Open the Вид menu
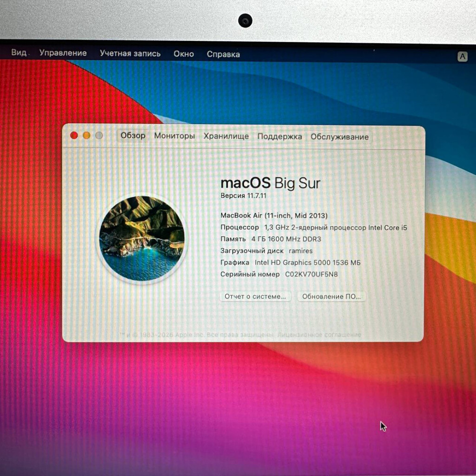476x476 pixels. click(x=19, y=53)
